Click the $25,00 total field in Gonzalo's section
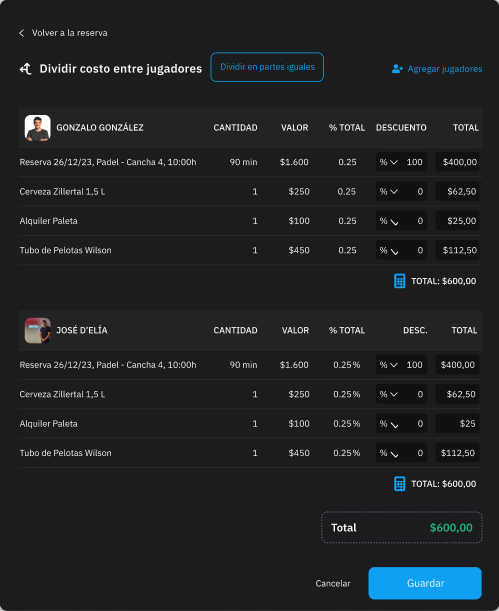The height and width of the screenshot is (611, 499). 457,221
